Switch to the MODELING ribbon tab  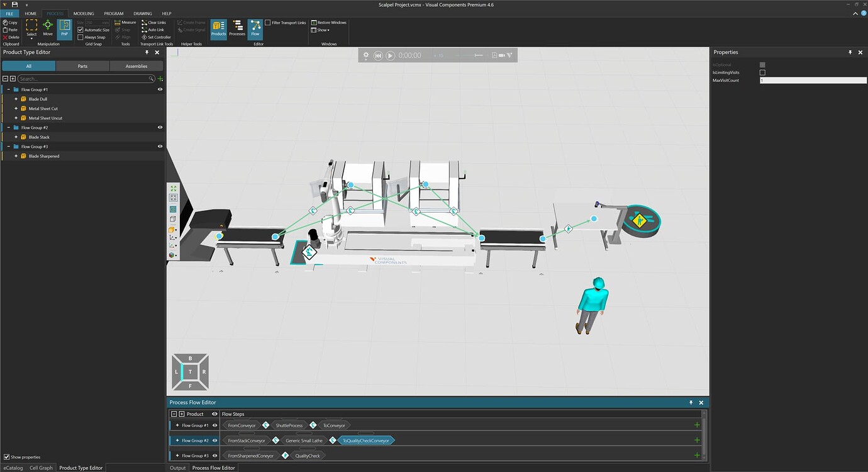pos(83,13)
